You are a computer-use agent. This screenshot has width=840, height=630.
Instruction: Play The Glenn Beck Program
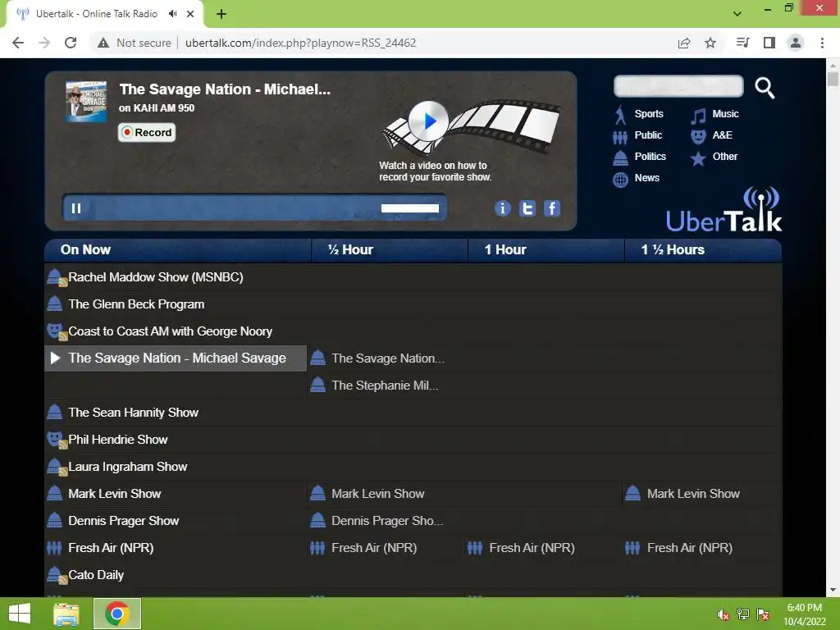136,304
